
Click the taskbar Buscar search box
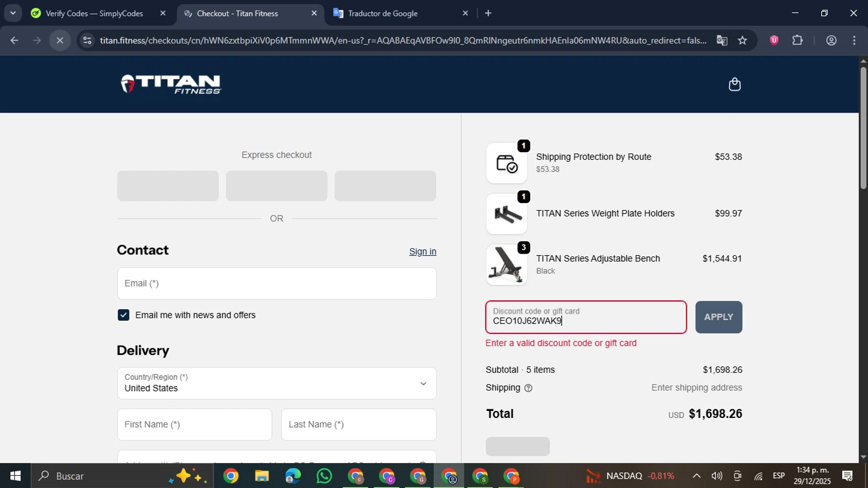point(122,476)
